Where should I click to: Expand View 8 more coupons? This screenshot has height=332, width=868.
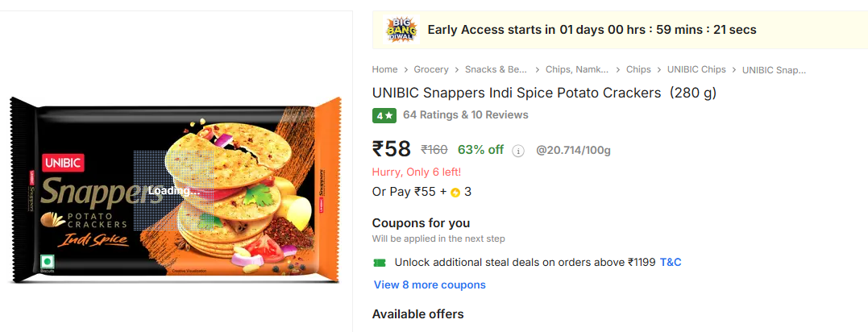click(x=430, y=285)
